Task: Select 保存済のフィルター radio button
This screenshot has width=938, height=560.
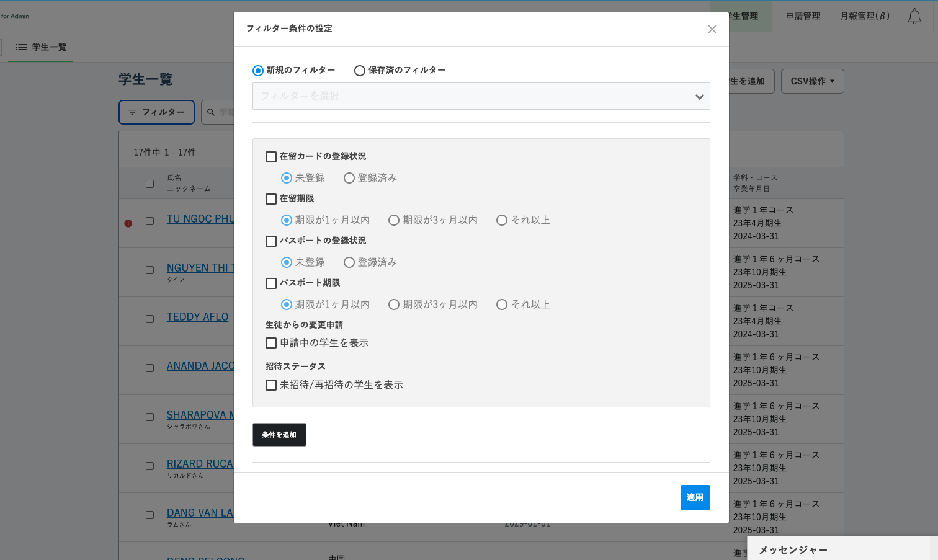Action: point(360,71)
